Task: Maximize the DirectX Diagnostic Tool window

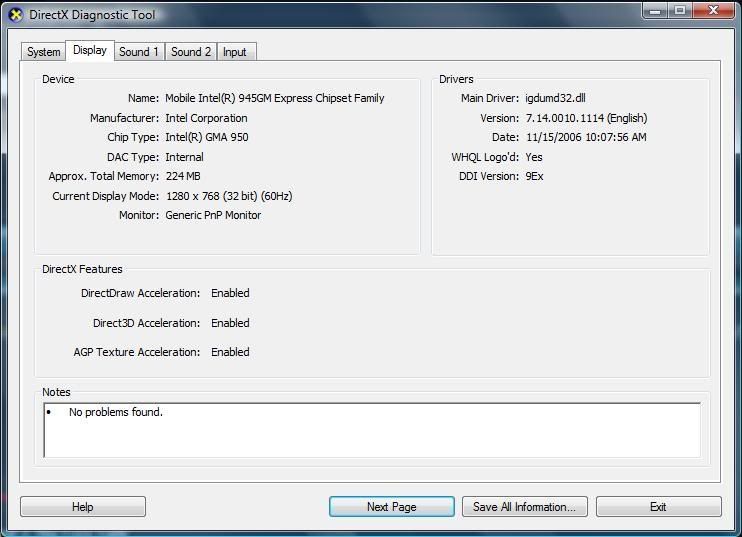Action: (x=680, y=11)
